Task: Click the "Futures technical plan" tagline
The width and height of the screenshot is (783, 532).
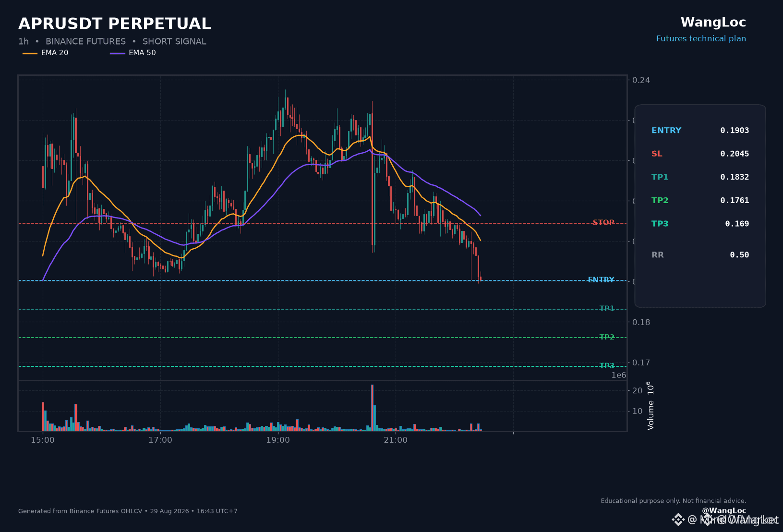Action: [x=701, y=39]
